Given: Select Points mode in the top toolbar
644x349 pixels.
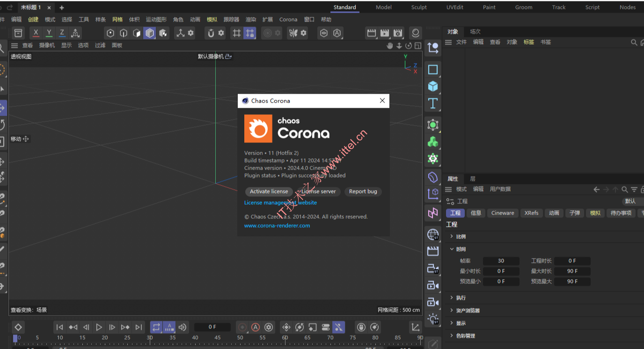Looking at the screenshot, I should [x=110, y=33].
